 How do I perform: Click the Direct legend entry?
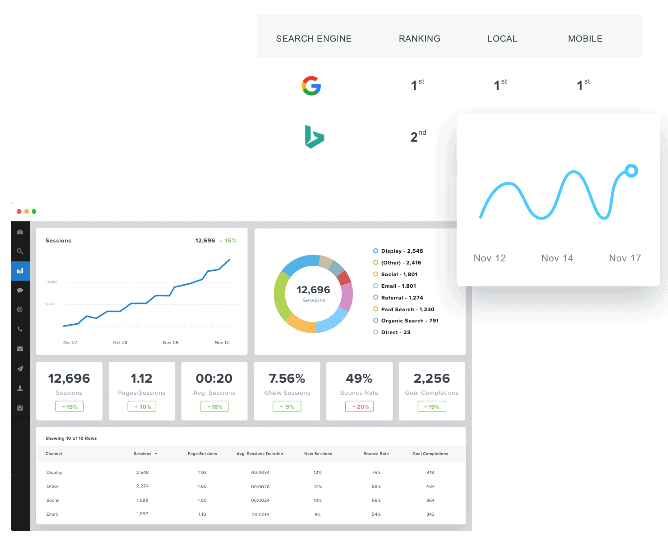pyautogui.click(x=392, y=332)
